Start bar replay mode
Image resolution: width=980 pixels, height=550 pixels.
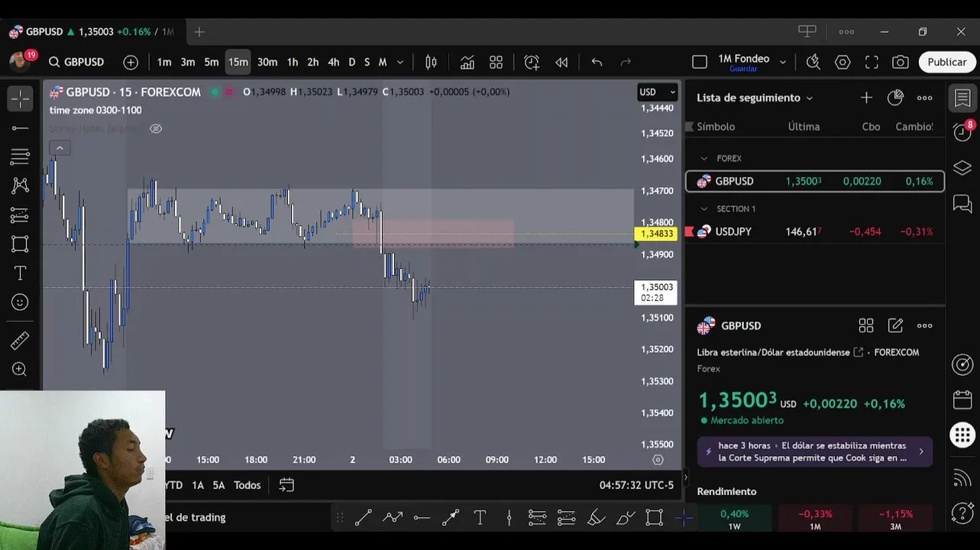561,62
